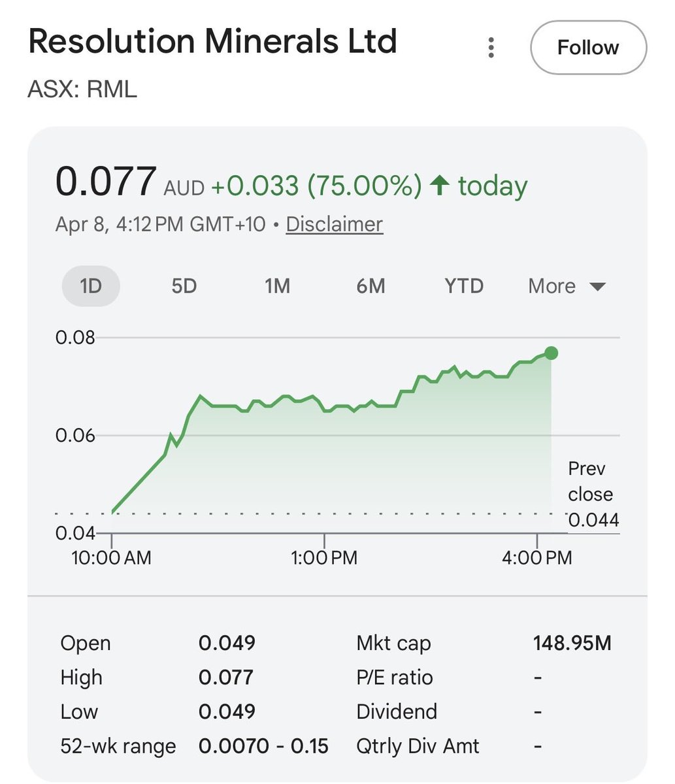Open the three-dot more options menu
The image size is (675, 784).
(491, 48)
